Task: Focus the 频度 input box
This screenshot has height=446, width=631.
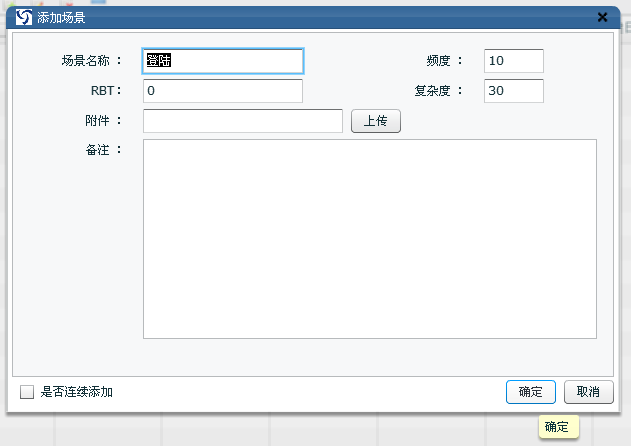Action: (513, 61)
